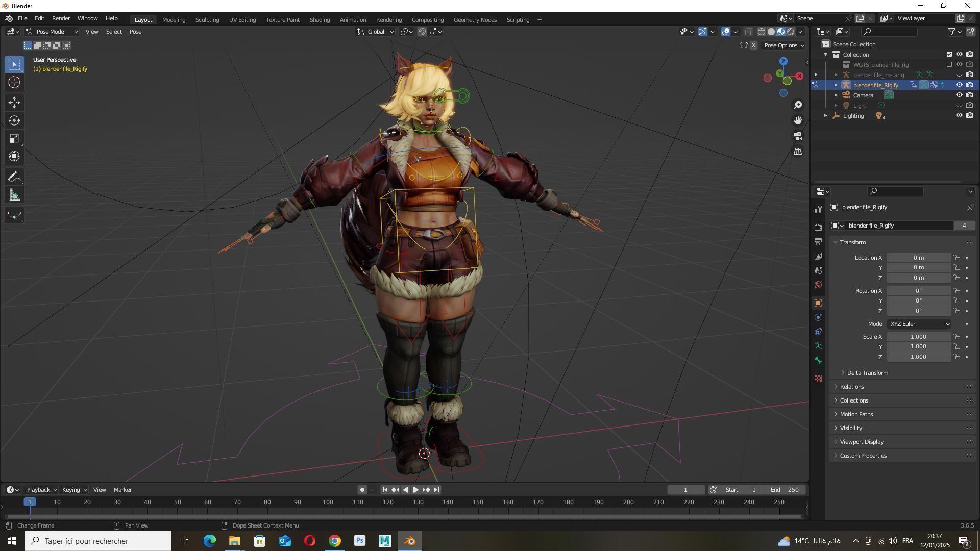Switch to solid viewport shading
This screenshot has width=980, height=551.
[771, 32]
